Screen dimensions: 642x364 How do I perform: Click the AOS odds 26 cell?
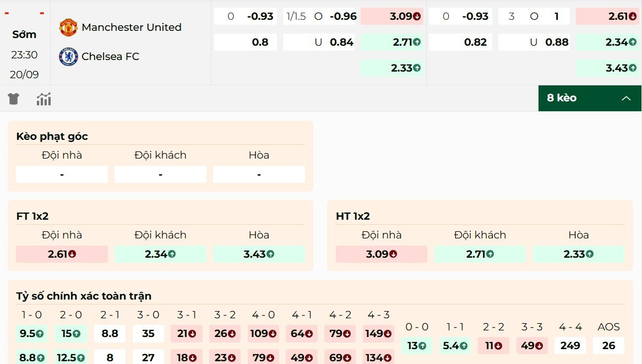click(608, 345)
